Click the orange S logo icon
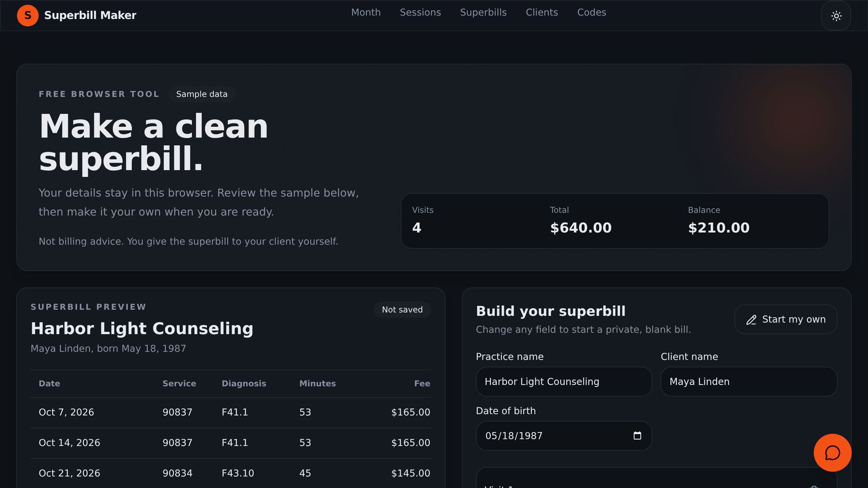The width and height of the screenshot is (868, 488). [28, 16]
